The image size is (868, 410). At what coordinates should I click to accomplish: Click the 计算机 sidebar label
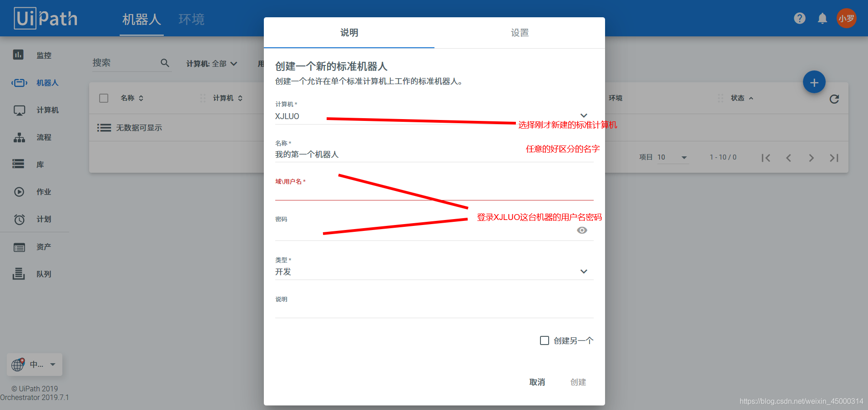(48, 110)
